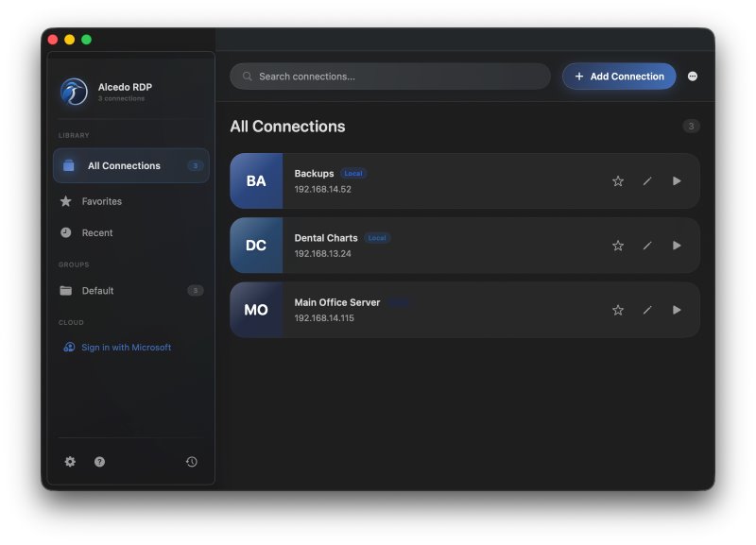Open help question mark icon
Image resolution: width=756 pixels, height=545 pixels.
pos(99,462)
